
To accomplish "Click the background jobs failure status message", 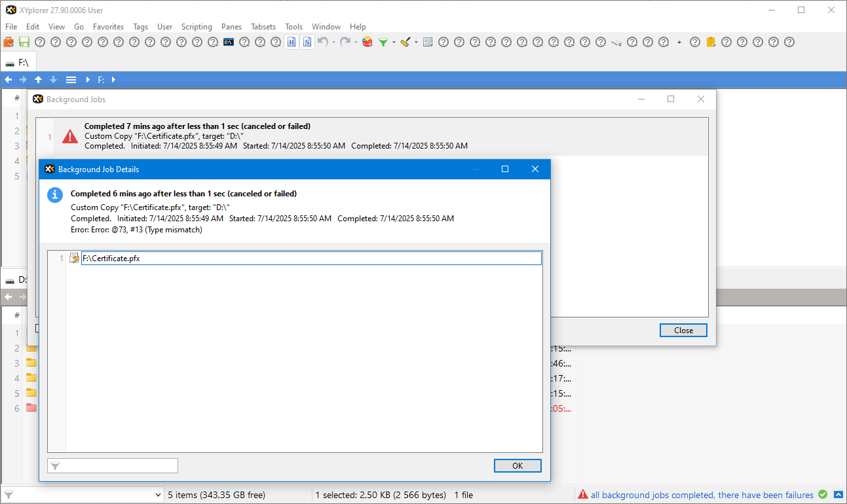I will pyautogui.click(x=702, y=495).
